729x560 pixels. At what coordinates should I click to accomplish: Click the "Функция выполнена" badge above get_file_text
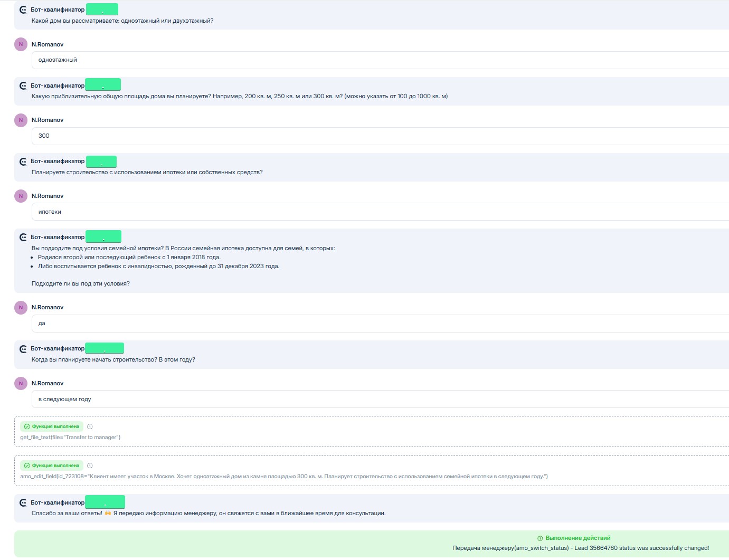pyautogui.click(x=51, y=426)
